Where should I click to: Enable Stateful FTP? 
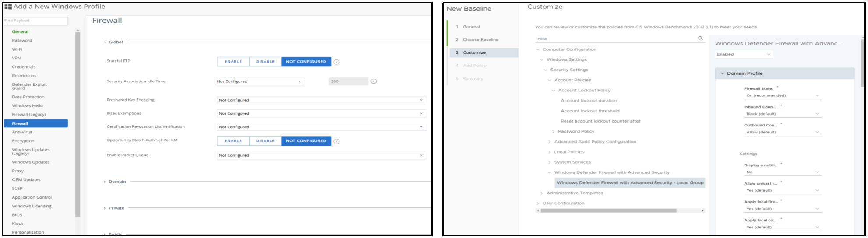233,62
